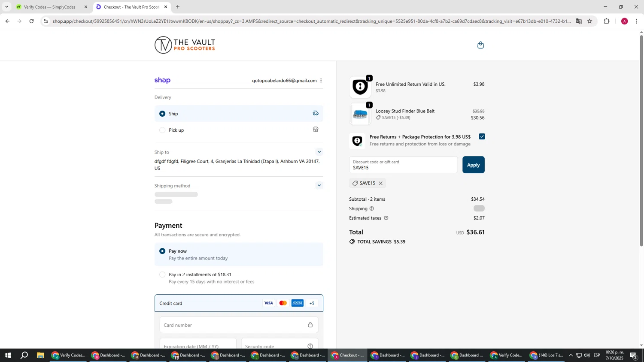Choose Pay in 2 installments of $18.31
Screen dimensions: 644x362
(x=162, y=275)
